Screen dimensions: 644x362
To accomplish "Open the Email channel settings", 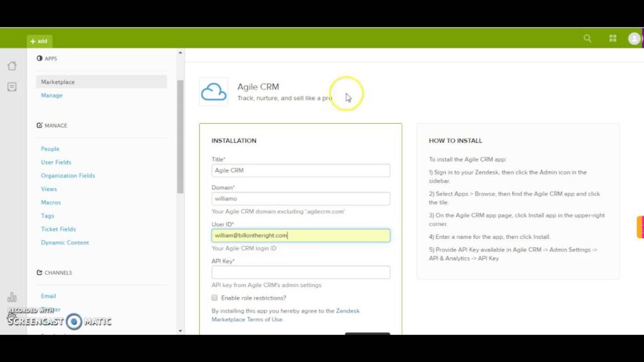I will click(48, 296).
